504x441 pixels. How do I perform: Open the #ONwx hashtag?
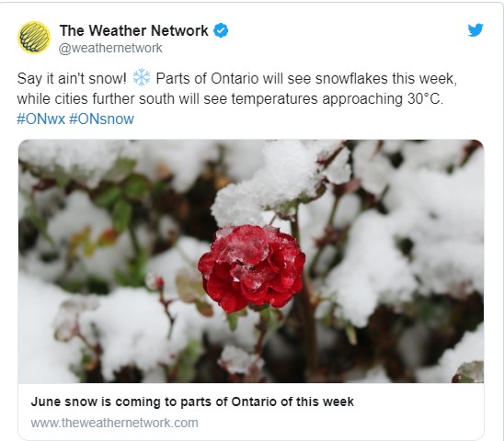tap(40, 119)
